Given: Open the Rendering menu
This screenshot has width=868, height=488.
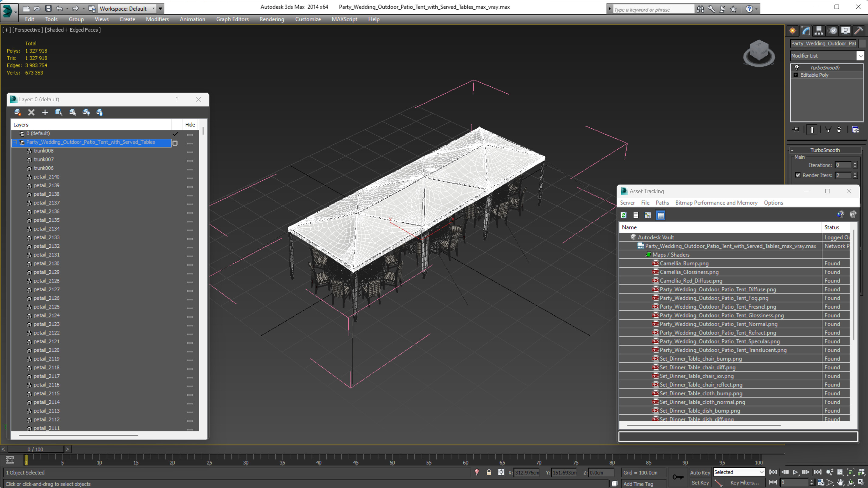Looking at the screenshot, I should pos(271,19).
